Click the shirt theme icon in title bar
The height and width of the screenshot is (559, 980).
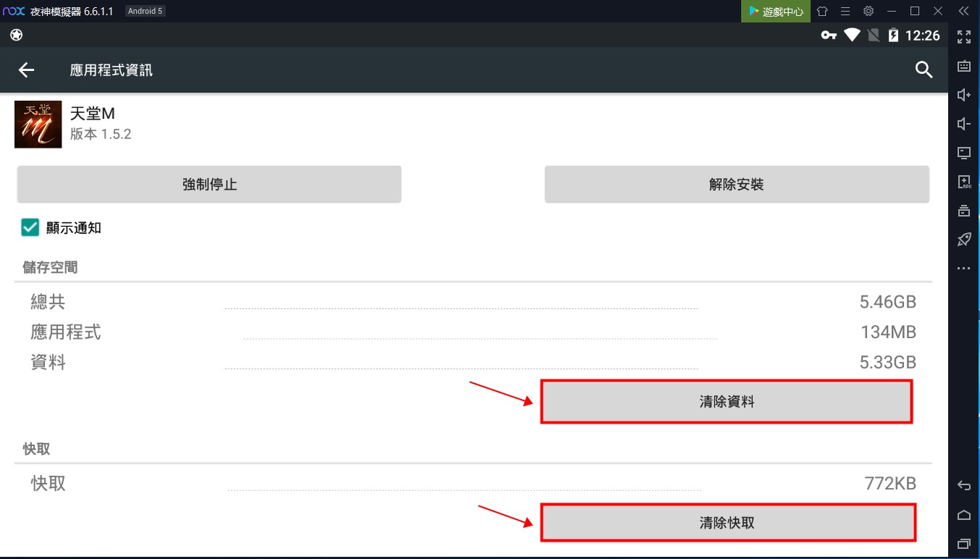coord(822,11)
